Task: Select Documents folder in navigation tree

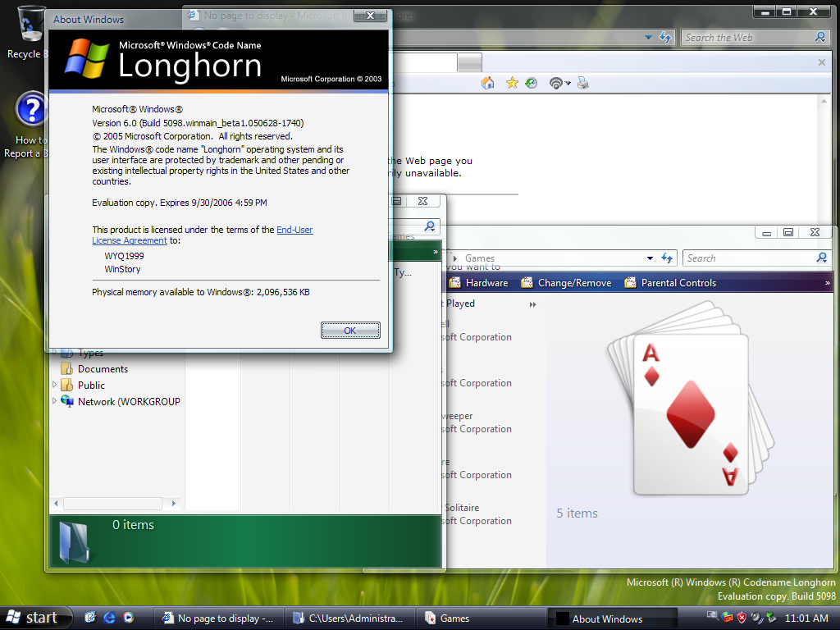Action: click(x=94, y=369)
